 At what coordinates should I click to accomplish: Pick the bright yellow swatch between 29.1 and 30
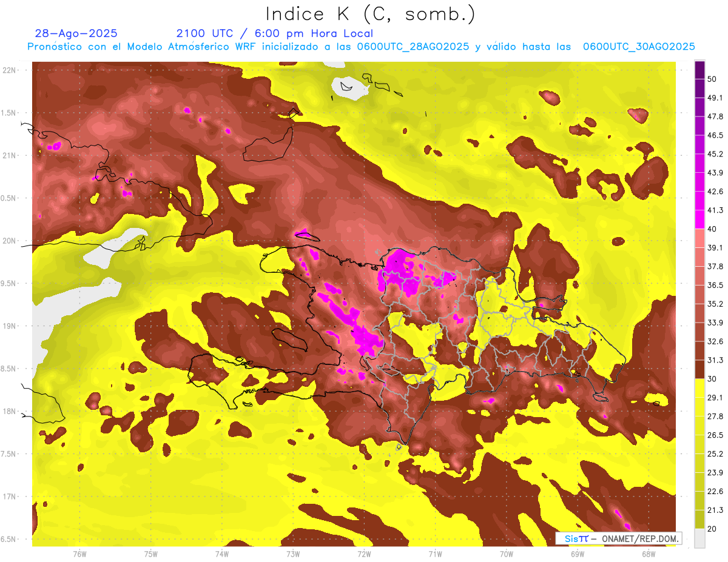(699, 389)
